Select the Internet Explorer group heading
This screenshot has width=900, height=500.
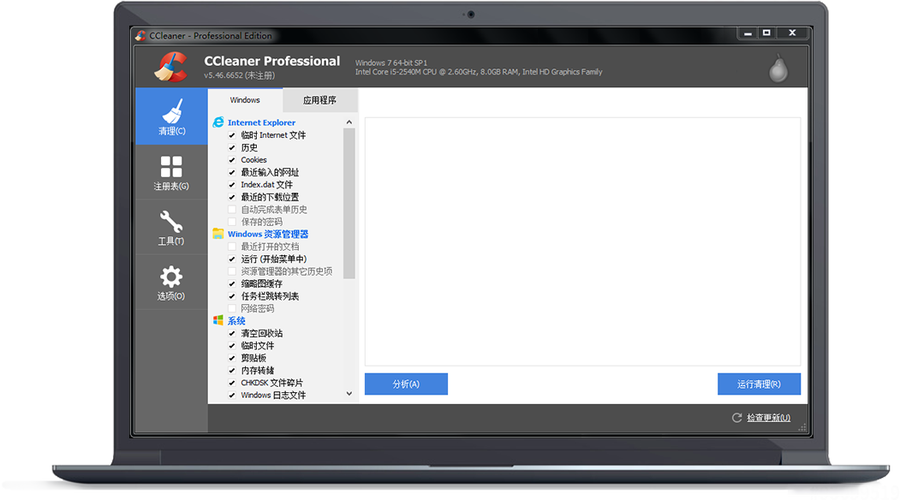point(261,122)
